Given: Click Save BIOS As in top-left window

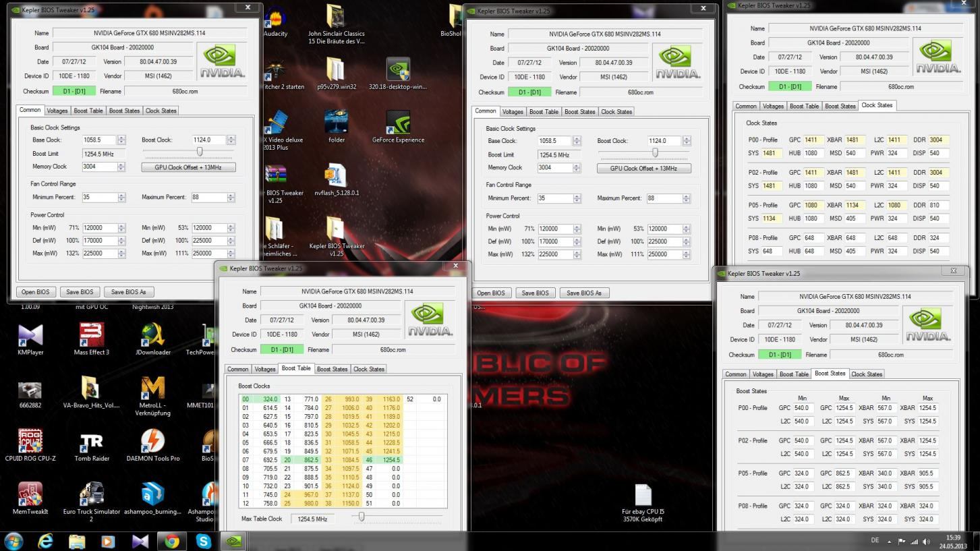Looking at the screenshot, I should click(128, 292).
